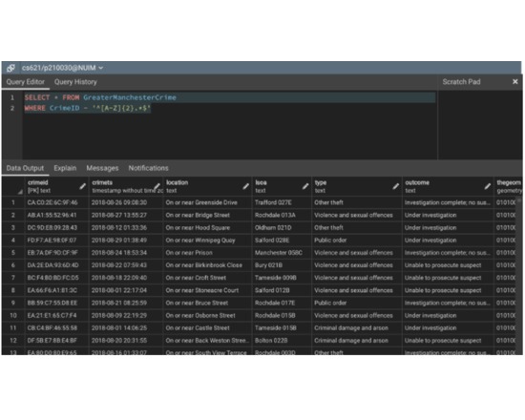Open the Notifications tab

[x=148, y=168]
